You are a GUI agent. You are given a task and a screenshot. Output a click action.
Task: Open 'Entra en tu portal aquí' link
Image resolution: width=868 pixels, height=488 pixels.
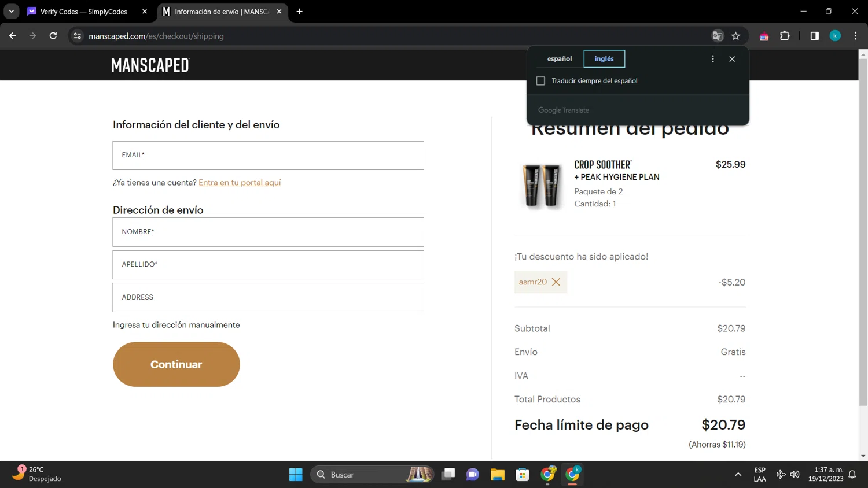point(240,182)
